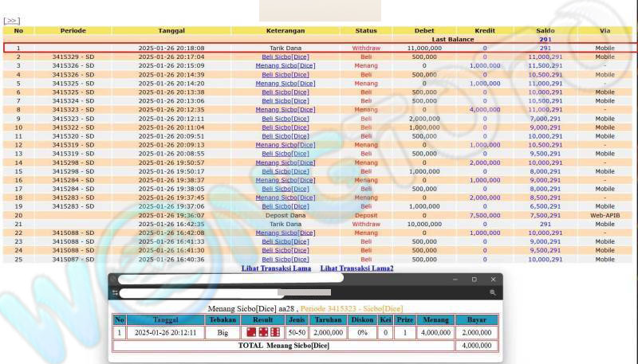Select the Tarik Dana withdraw row 1
The image size is (638, 364).
[x=286, y=48]
